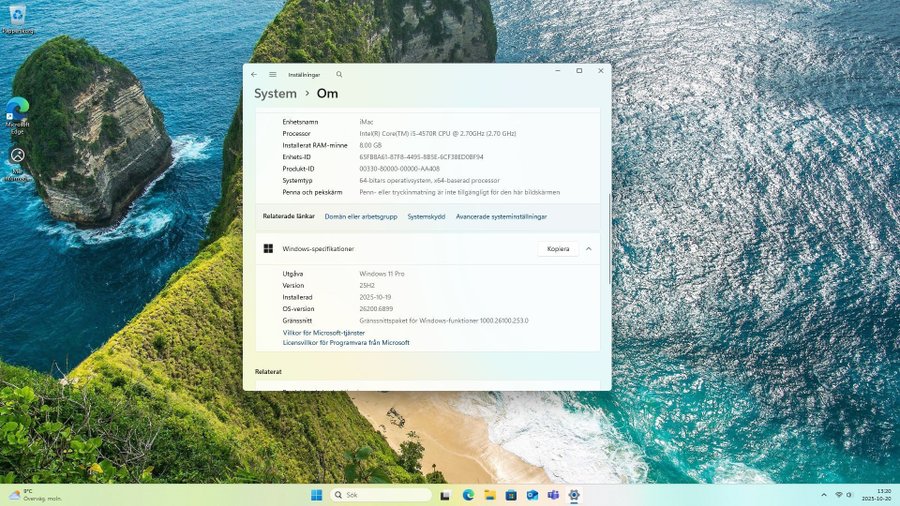
Task: Click Kopiera button for Windows specifications
Action: pyautogui.click(x=557, y=249)
